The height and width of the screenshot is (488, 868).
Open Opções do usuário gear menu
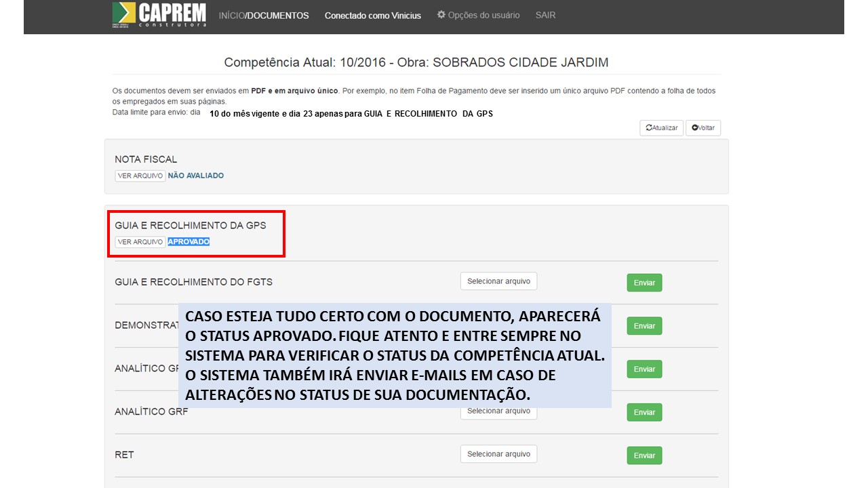coord(478,15)
